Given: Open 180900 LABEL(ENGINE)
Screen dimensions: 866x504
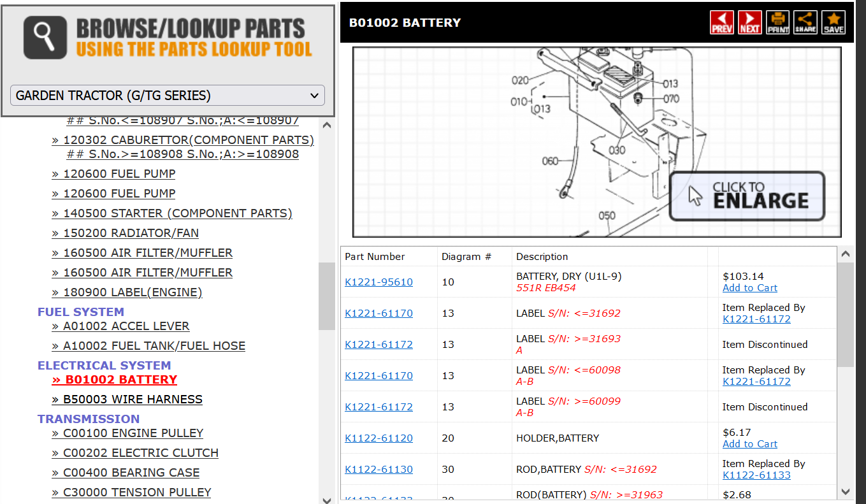Looking at the screenshot, I should pos(127,292).
